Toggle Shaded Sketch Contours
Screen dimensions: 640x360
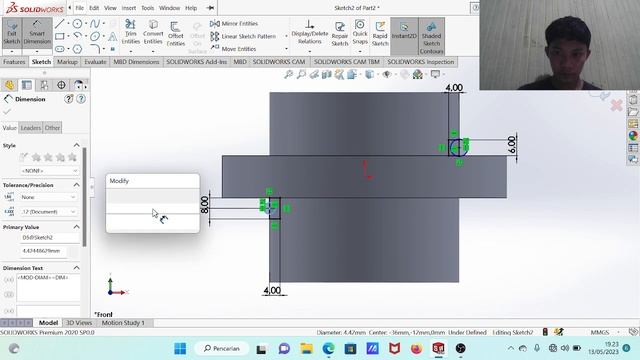[x=431, y=37]
